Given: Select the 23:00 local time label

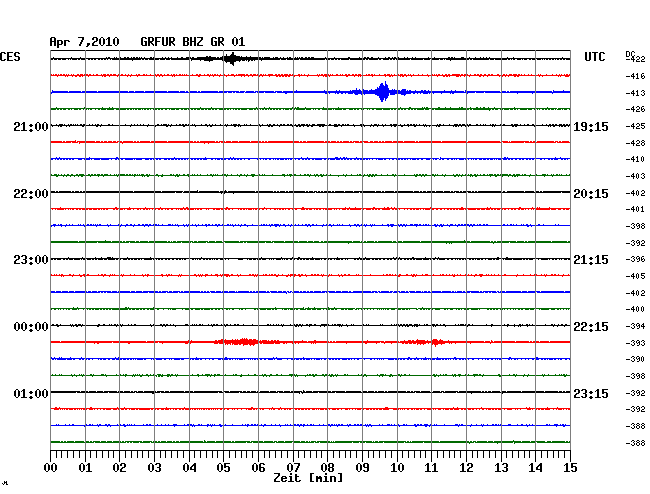Looking at the screenshot, I should (x=31, y=260).
